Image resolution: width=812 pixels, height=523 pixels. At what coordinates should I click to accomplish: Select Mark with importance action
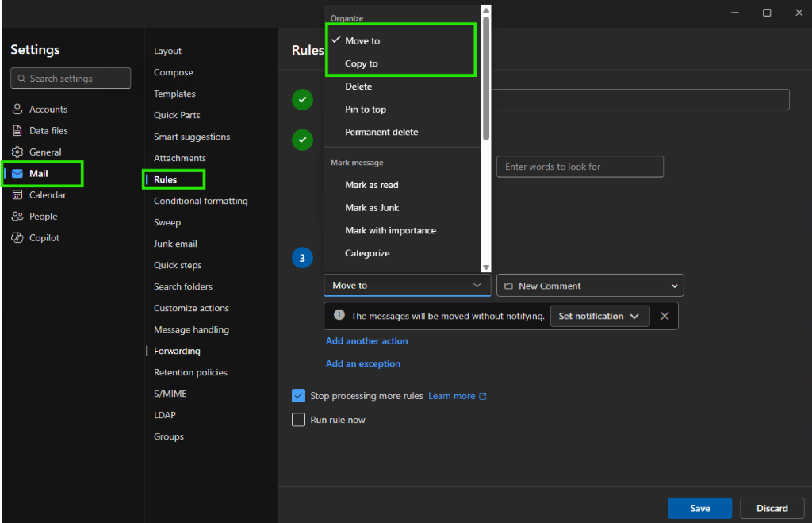[x=401, y=230]
